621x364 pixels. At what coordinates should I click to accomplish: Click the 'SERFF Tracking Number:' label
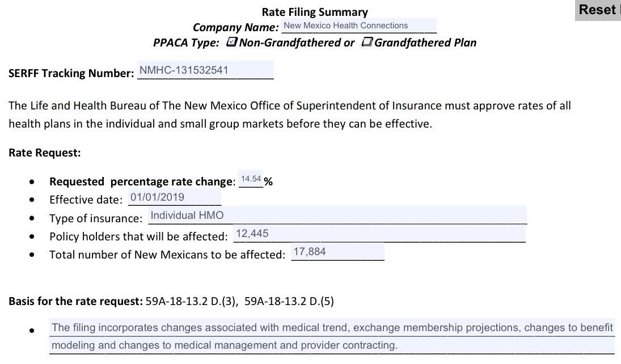71,73
